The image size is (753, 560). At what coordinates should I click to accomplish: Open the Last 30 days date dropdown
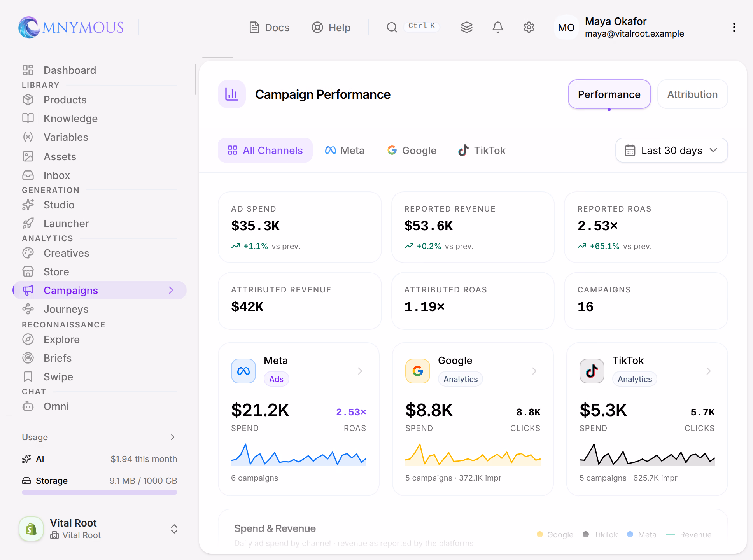click(671, 150)
